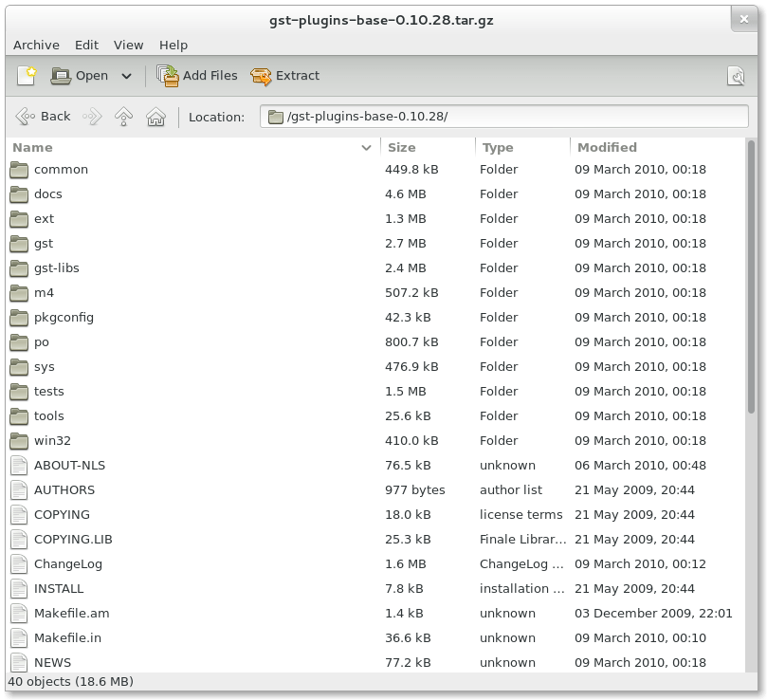
Task: Go up one level icon
Action: tap(124, 117)
